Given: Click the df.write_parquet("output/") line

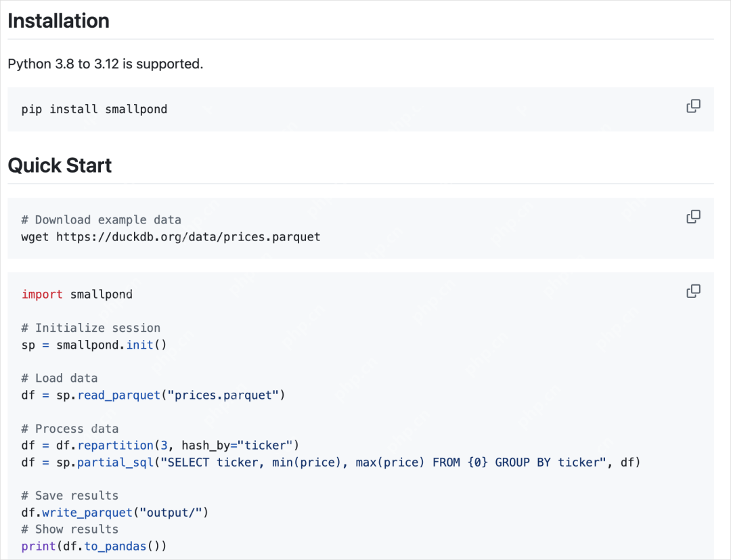Looking at the screenshot, I should [114, 513].
